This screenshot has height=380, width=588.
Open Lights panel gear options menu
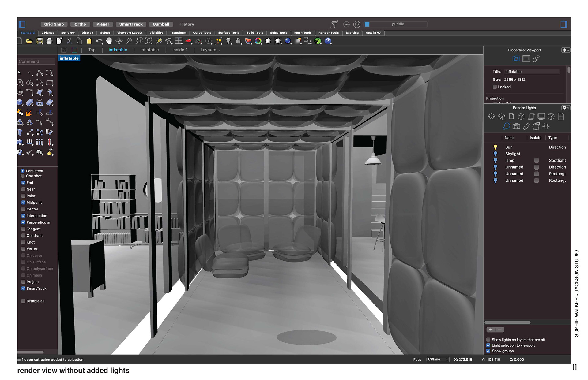pos(565,108)
